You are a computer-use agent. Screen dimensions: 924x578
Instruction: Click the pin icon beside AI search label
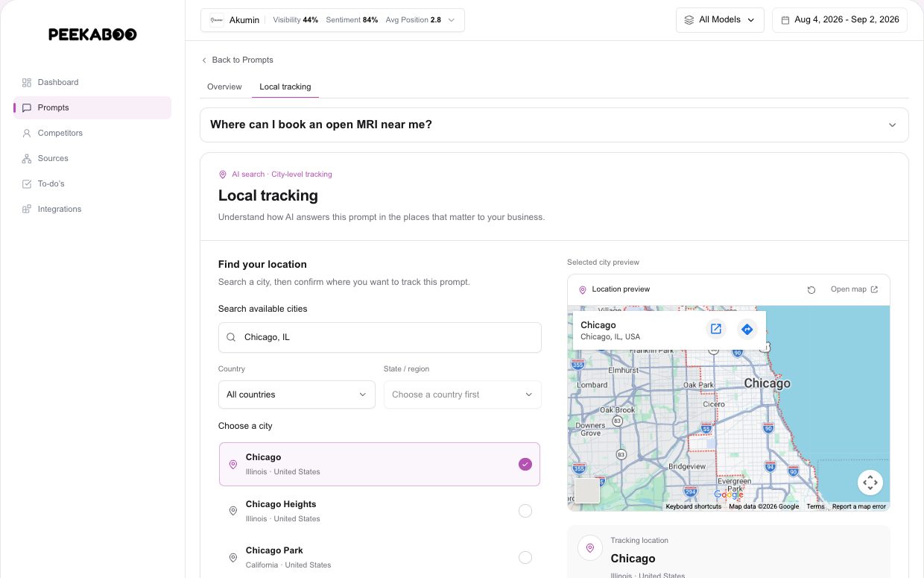(x=223, y=175)
